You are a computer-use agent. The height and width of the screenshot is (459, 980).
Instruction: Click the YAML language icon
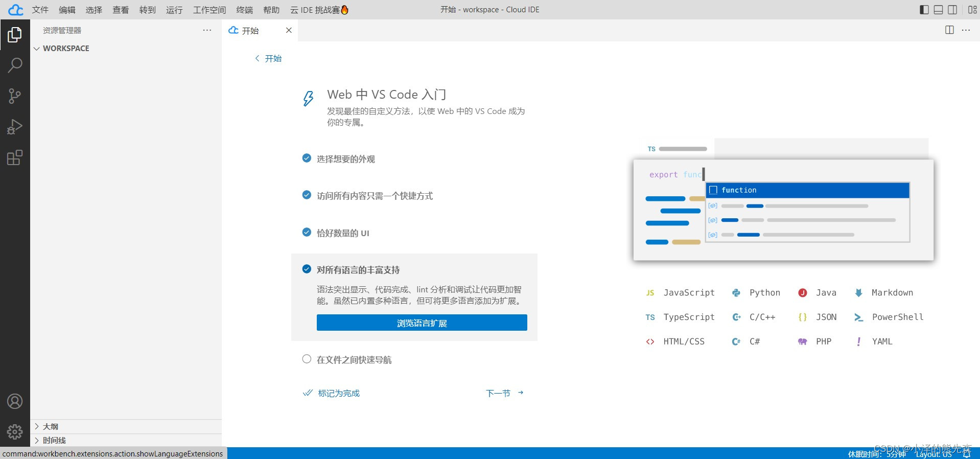click(858, 341)
